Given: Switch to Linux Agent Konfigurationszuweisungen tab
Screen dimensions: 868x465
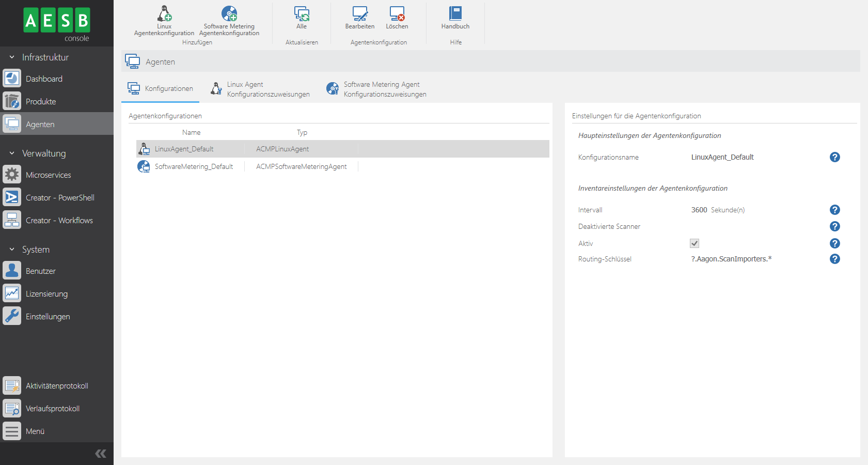Looking at the screenshot, I should [x=261, y=89].
